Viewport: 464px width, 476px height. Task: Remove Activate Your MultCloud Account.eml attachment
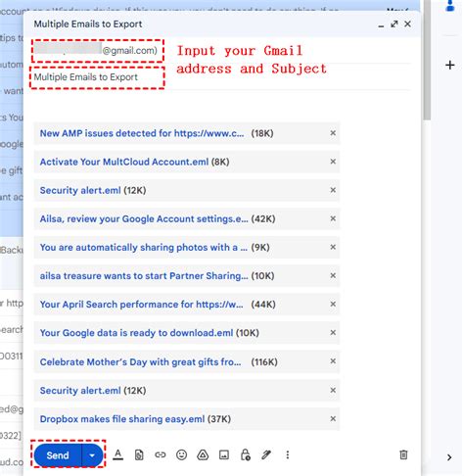coord(333,162)
